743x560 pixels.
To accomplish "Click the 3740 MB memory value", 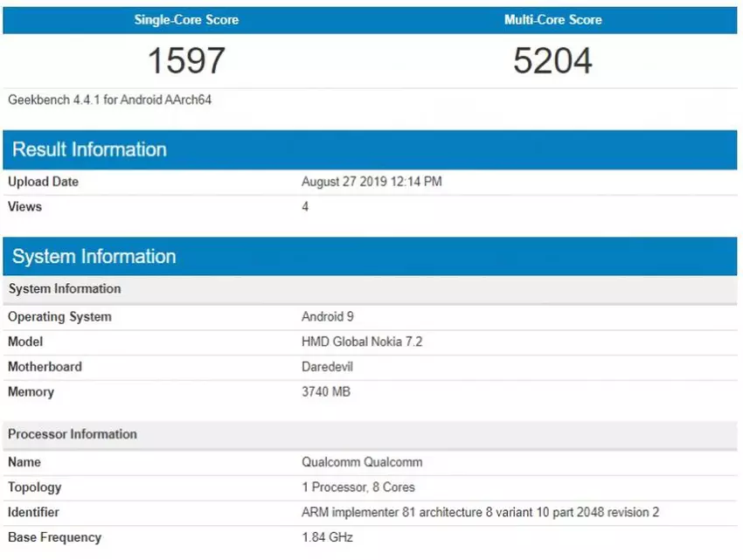I will click(x=325, y=392).
